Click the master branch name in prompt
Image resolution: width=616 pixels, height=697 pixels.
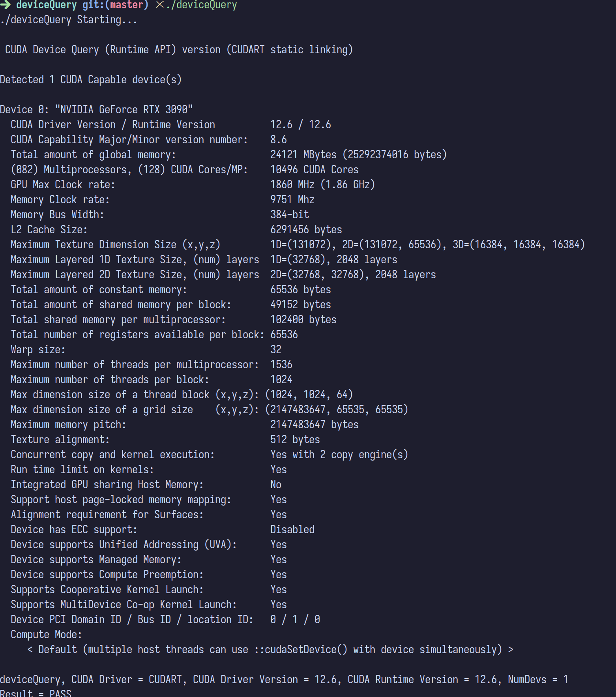click(127, 5)
